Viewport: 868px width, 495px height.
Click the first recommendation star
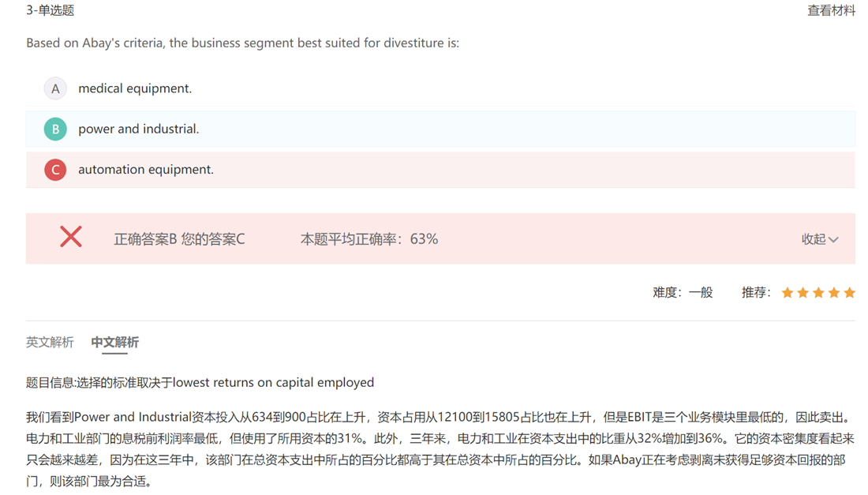787,293
